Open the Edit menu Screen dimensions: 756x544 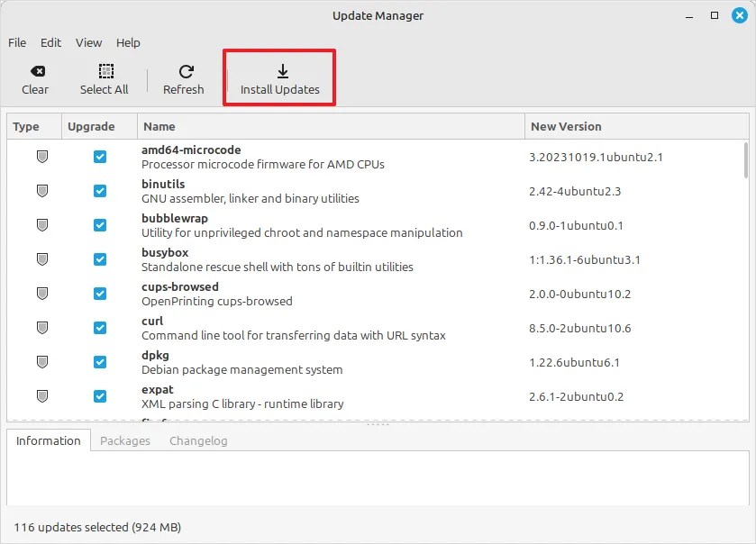pyautogui.click(x=50, y=42)
